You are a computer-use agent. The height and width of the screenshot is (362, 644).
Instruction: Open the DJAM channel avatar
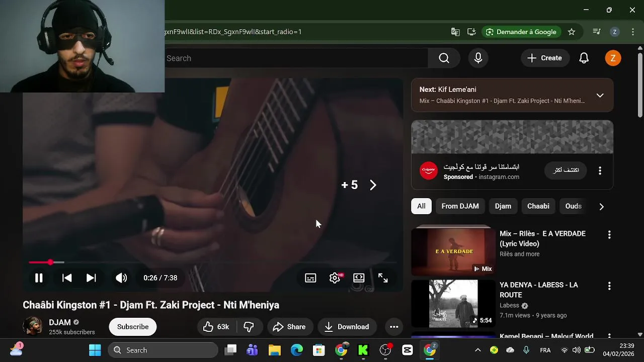33,326
